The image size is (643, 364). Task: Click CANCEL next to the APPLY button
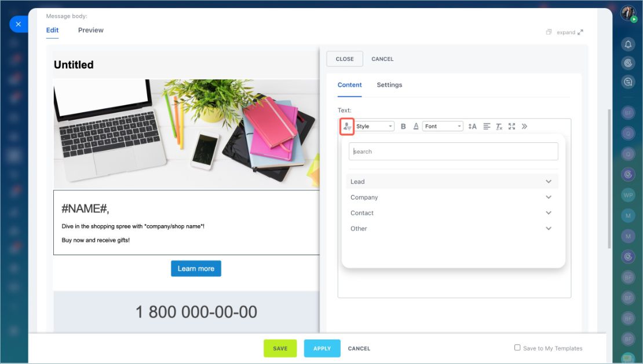359,348
